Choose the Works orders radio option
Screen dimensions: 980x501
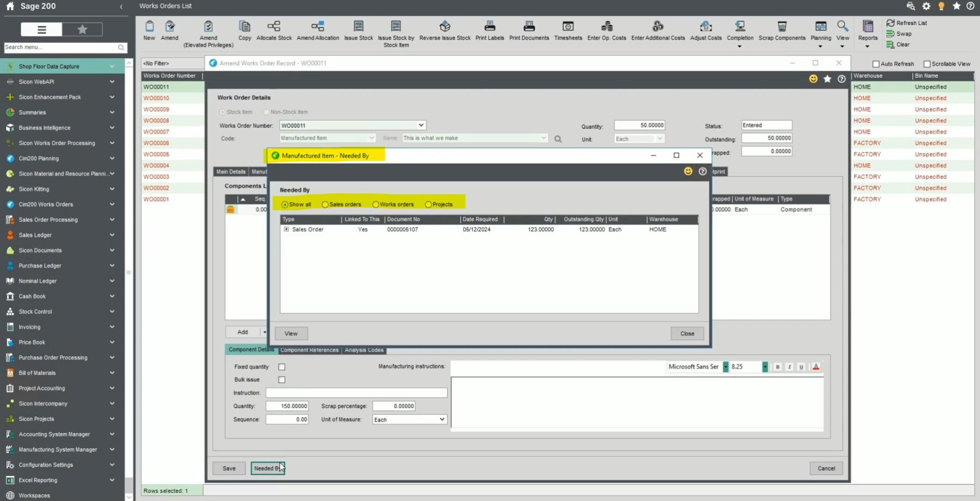[376, 205]
